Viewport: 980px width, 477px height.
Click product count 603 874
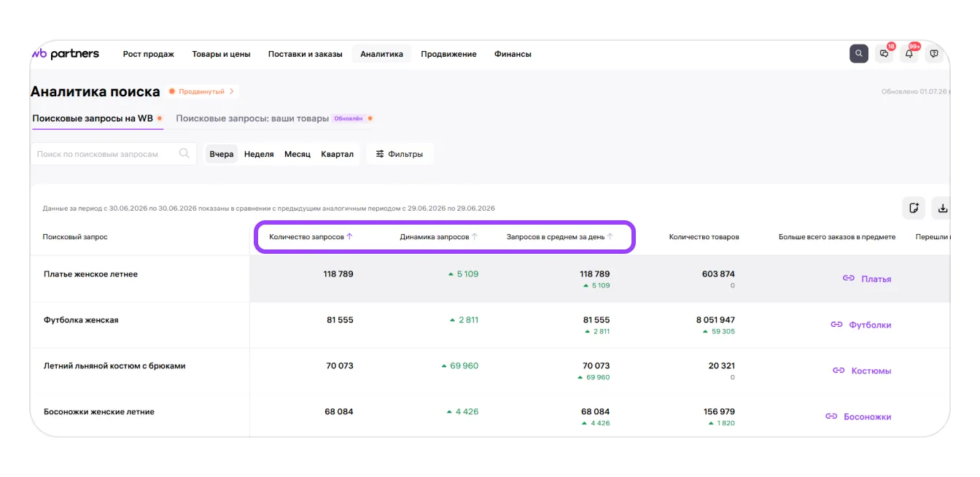coord(718,274)
